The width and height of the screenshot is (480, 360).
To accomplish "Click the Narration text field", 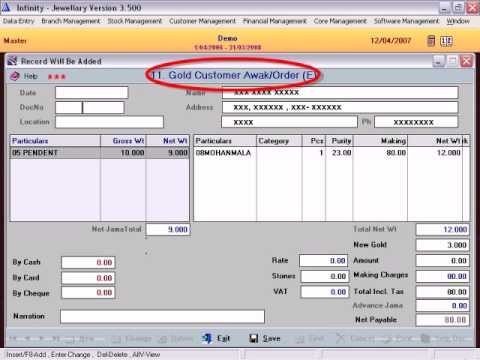I will (x=163, y=316).
